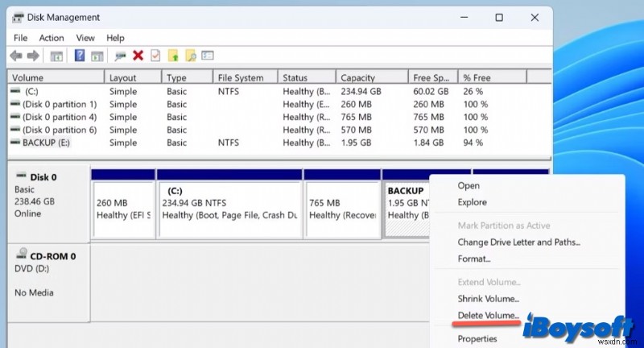Sort by the Free Space column header

point(433,77)
